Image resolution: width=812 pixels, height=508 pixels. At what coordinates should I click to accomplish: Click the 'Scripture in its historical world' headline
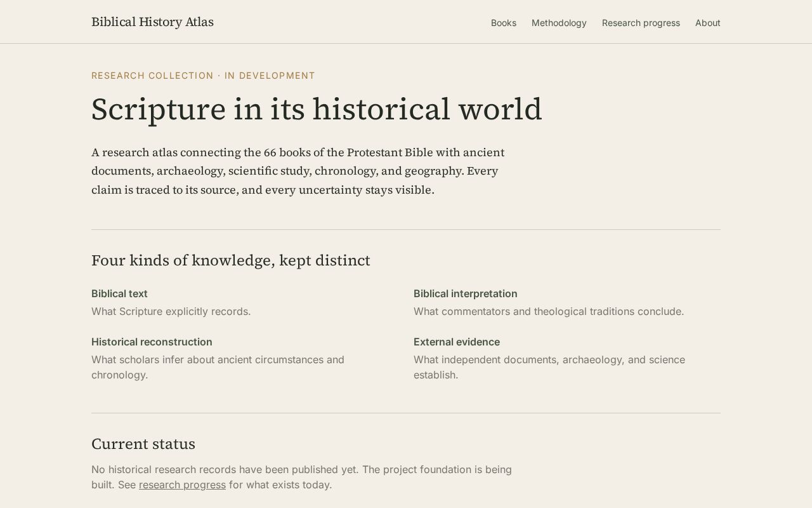click(317, 109)
